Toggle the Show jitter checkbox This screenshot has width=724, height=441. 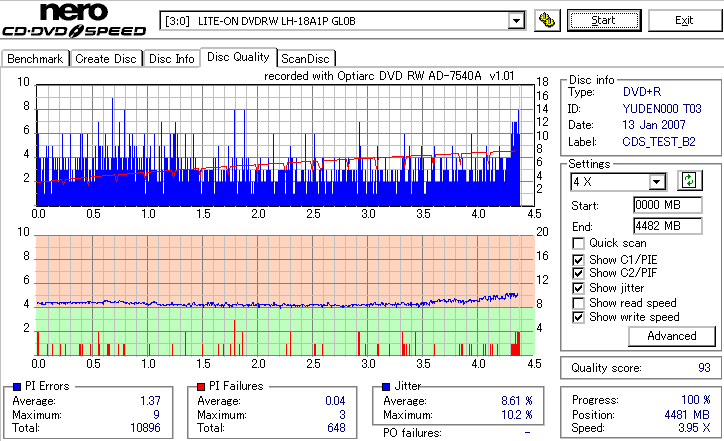click(578, 288)
